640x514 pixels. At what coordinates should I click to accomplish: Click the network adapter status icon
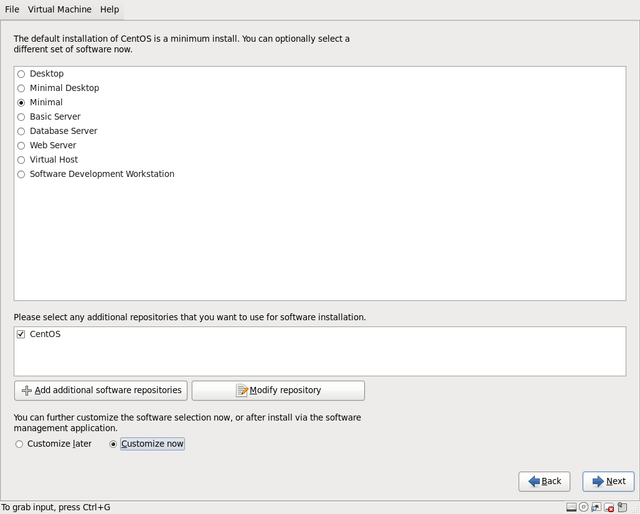pos(596,507)
